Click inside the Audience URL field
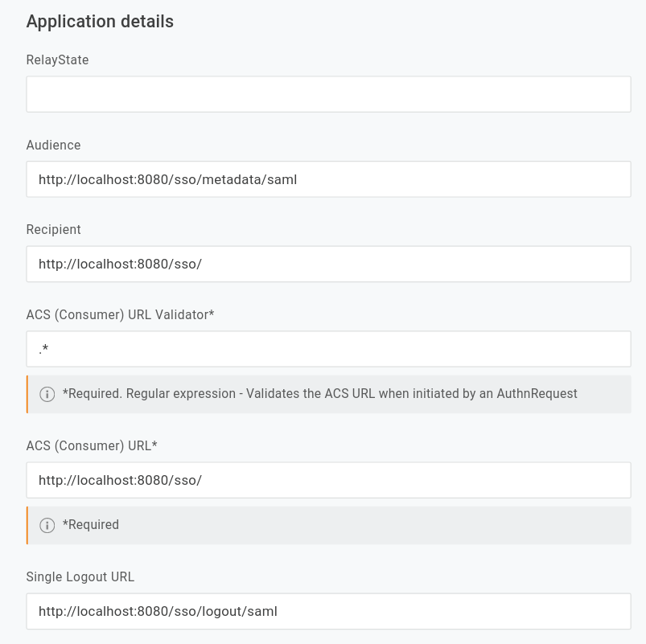The width and height of the screenshot is (646, 644). 328,179
